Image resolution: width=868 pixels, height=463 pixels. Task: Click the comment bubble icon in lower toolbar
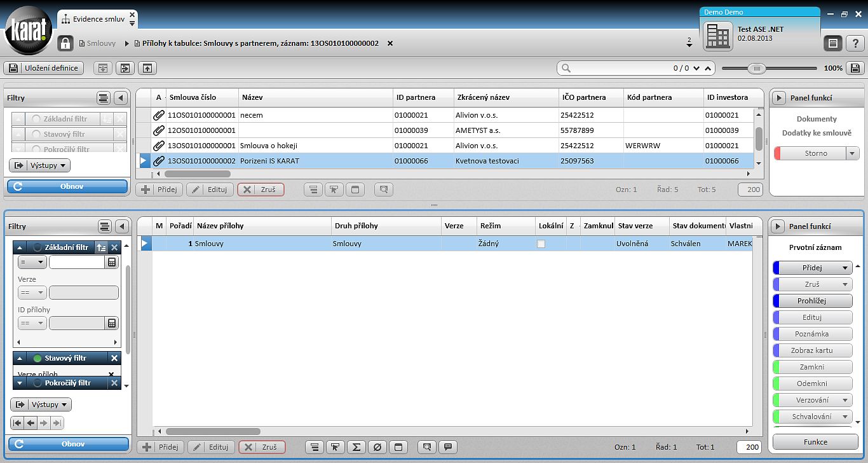[x=448, y=447]
